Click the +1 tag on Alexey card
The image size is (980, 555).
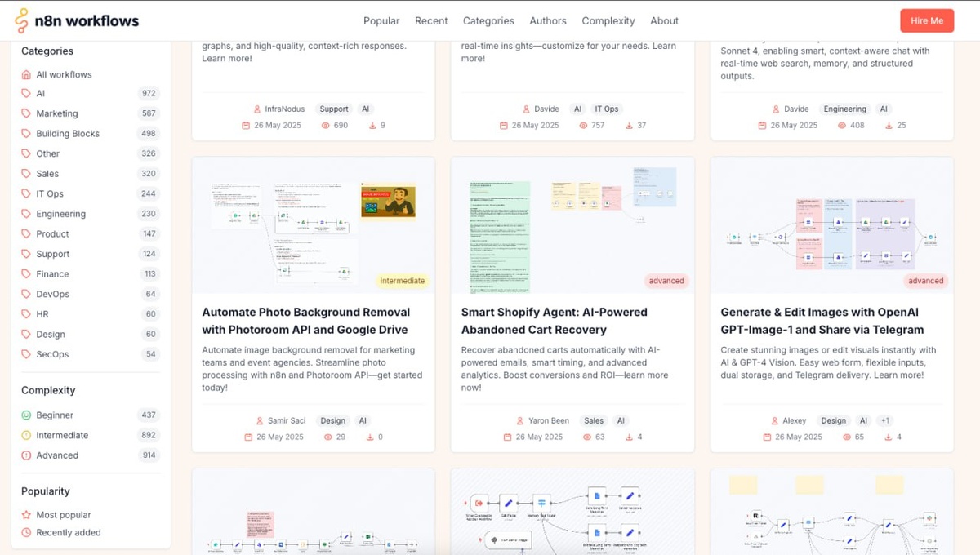click(x=885, y=421)
